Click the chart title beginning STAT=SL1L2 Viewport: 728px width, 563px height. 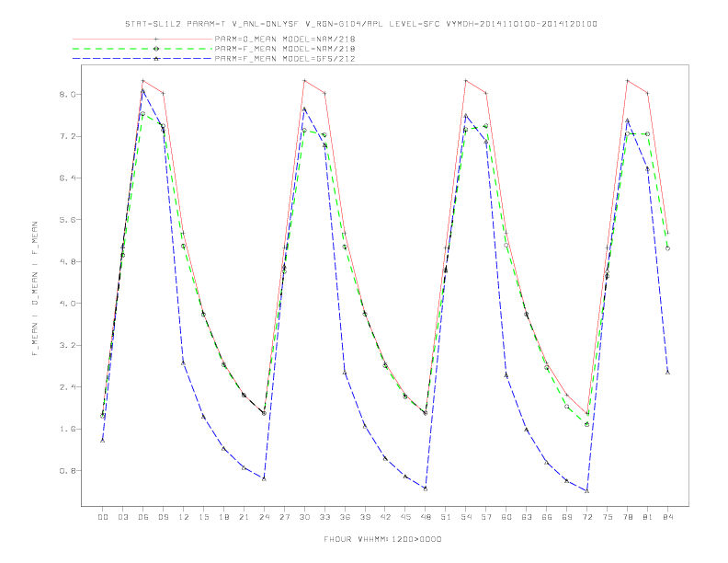(361, 24)
